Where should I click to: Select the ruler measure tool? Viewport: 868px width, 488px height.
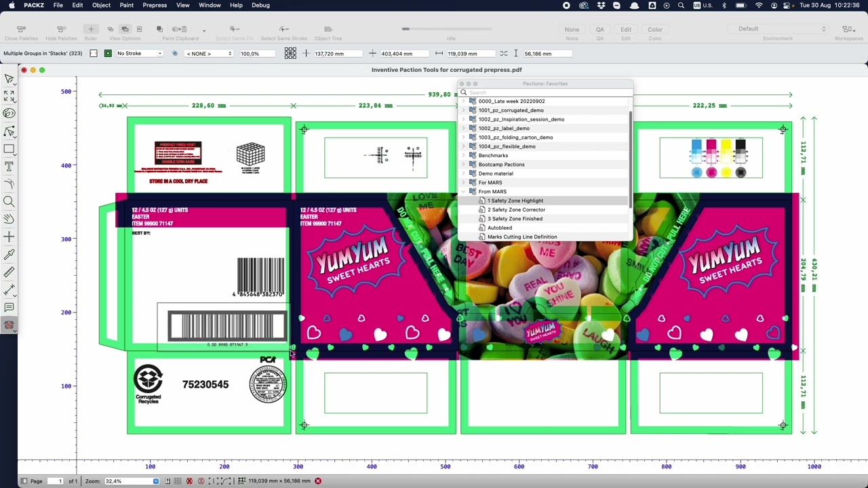tap(9, 272)
